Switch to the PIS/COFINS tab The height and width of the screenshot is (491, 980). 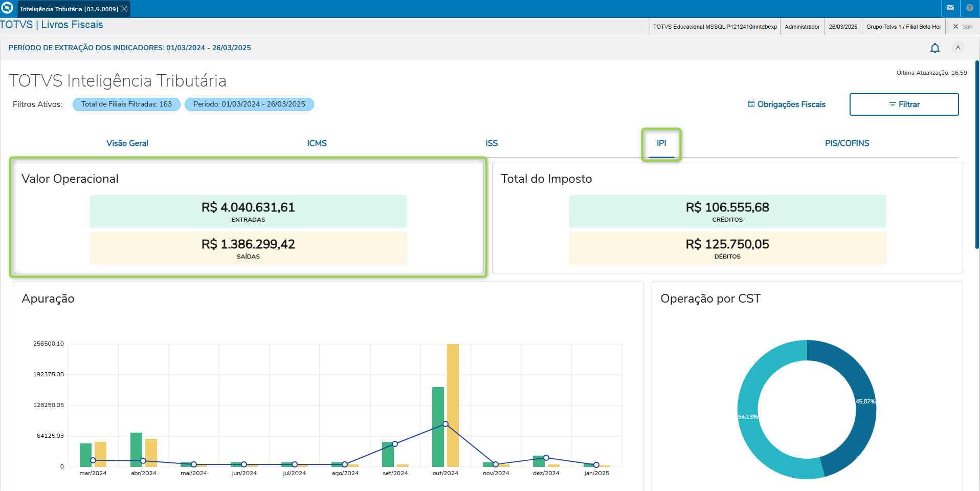click(x=847, y=143)
